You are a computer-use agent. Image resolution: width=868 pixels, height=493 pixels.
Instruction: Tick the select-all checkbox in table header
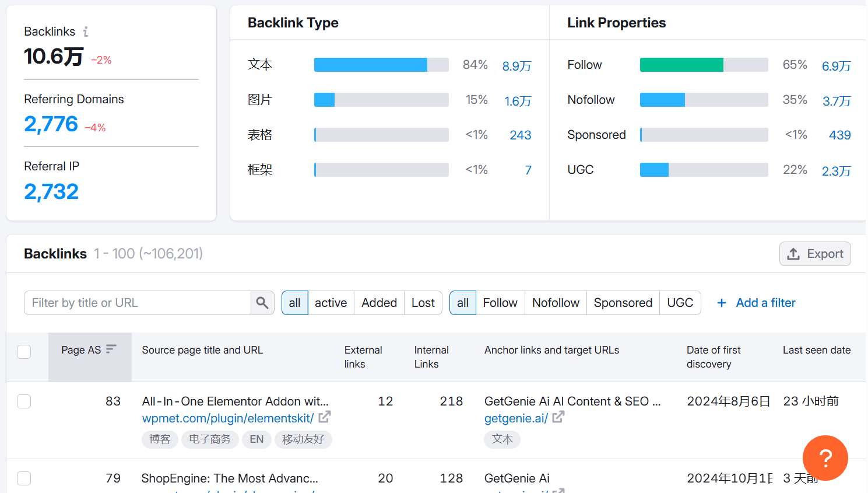click(24, 352)
